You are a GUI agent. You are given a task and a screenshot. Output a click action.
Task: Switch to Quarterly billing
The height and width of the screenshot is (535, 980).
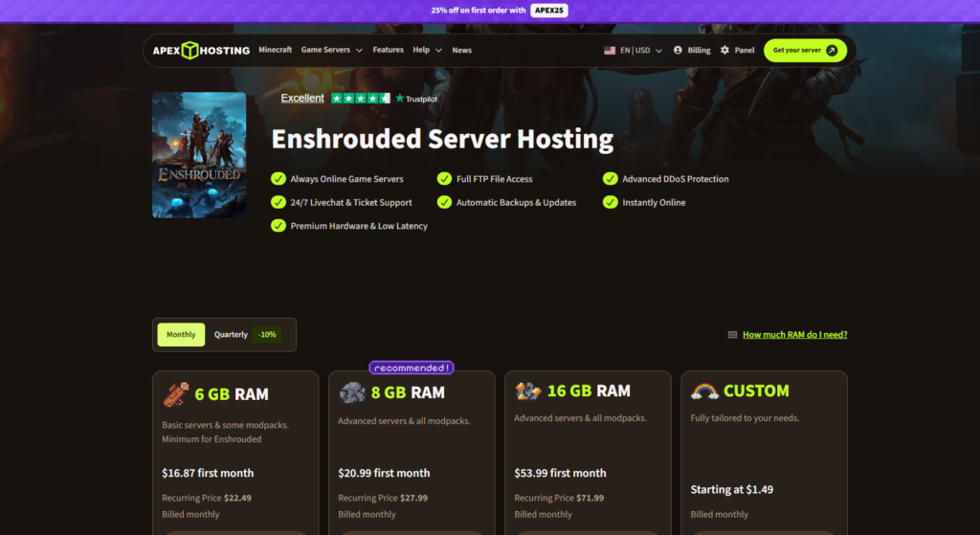[x=231, y=334]
